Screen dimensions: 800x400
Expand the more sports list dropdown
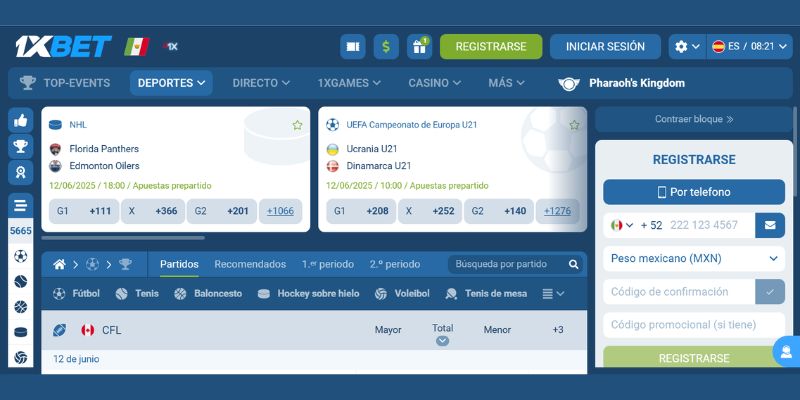tap(553, 294)
